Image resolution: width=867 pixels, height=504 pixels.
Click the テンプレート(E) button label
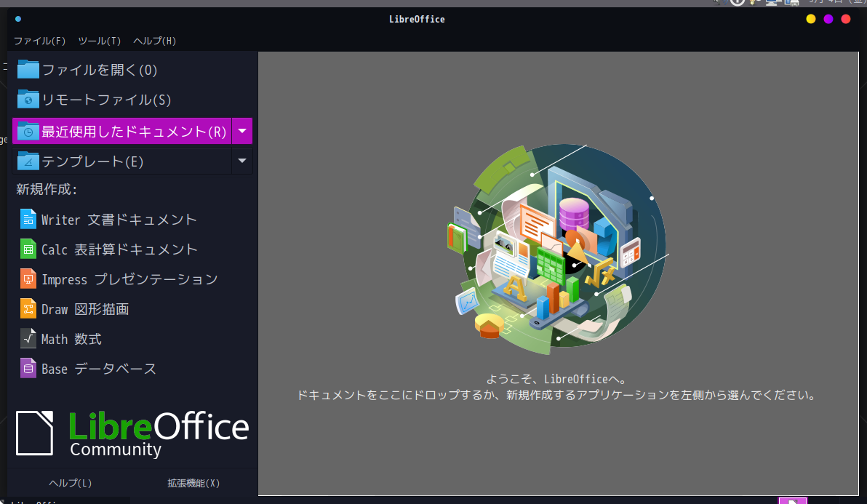tap(92, 161)
